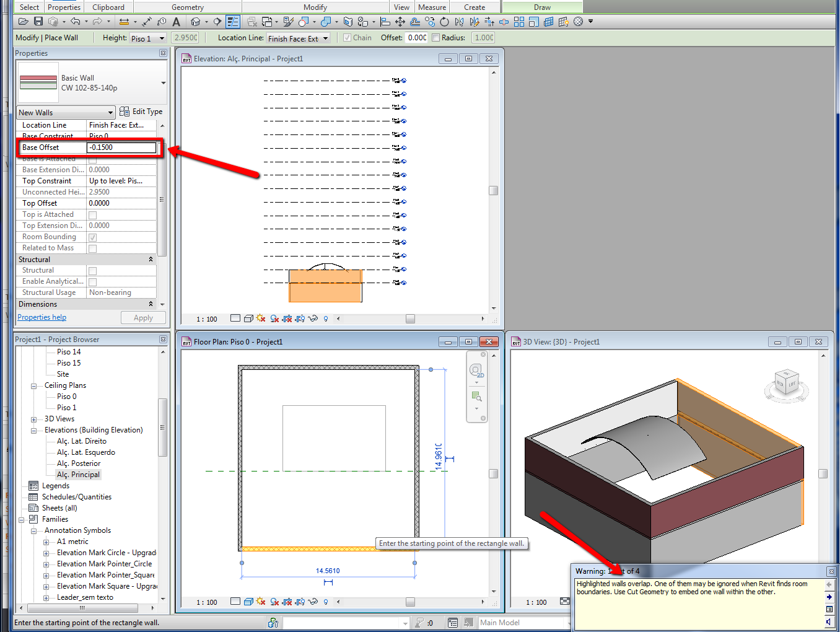840x632 pixels.
Task: Select the Text tool (A icon)
Action: point(176,22)
